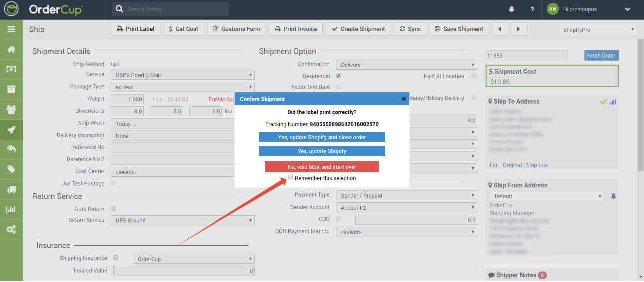Click Print Invoice toolbar button
Image resolution: width=644 pixels, height=282 pixels.
coord(296,29)
